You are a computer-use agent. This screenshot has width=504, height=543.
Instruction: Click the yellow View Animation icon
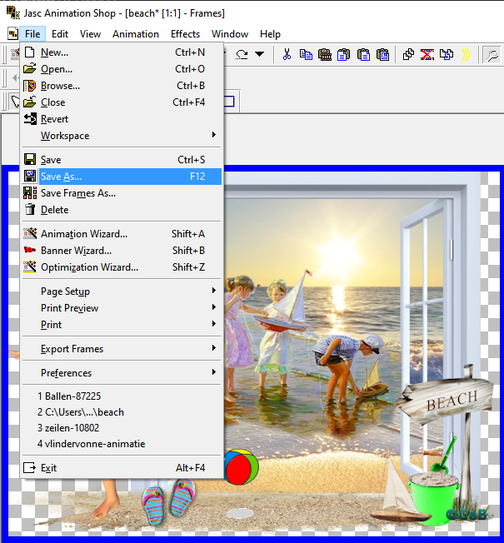[x=466, y=54]
